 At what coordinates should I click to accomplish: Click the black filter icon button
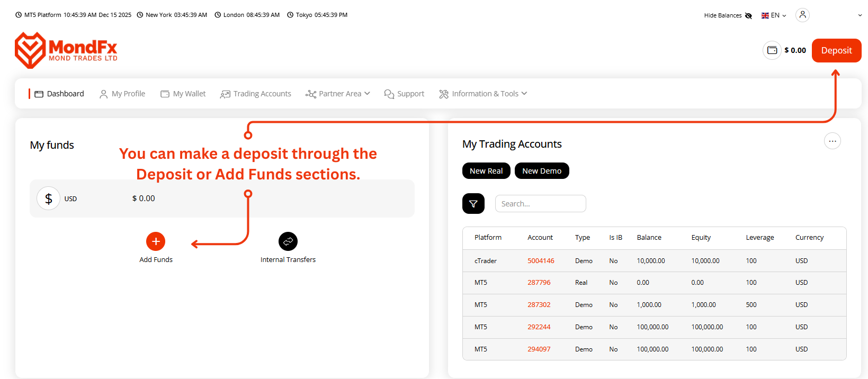(x=473, y=204)
